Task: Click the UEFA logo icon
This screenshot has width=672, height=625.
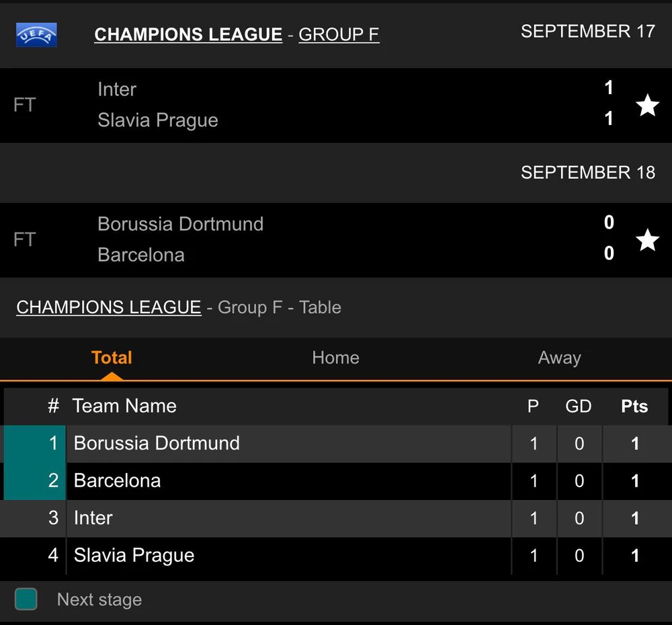Action: [36, 34]
